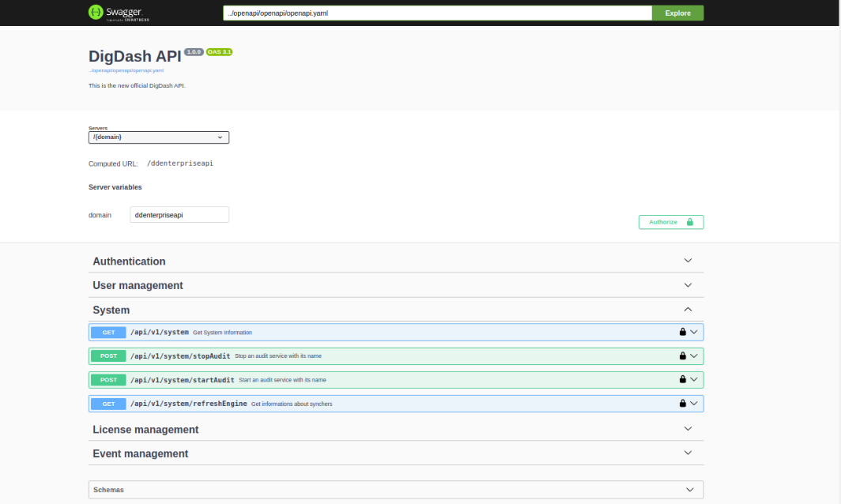Screen dimensions: 841x504
Task: Expand the License management section
Action: pos(688,429)
